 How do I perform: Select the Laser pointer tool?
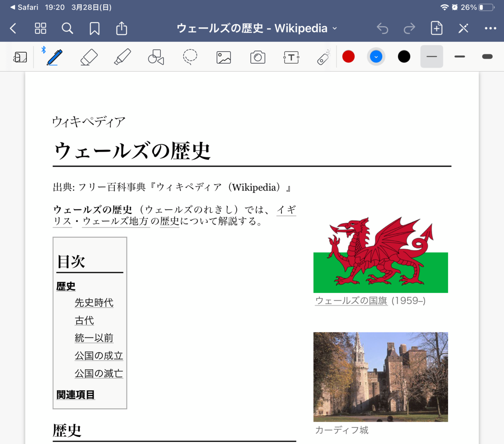pyautogui.click(x=323, y=57)
